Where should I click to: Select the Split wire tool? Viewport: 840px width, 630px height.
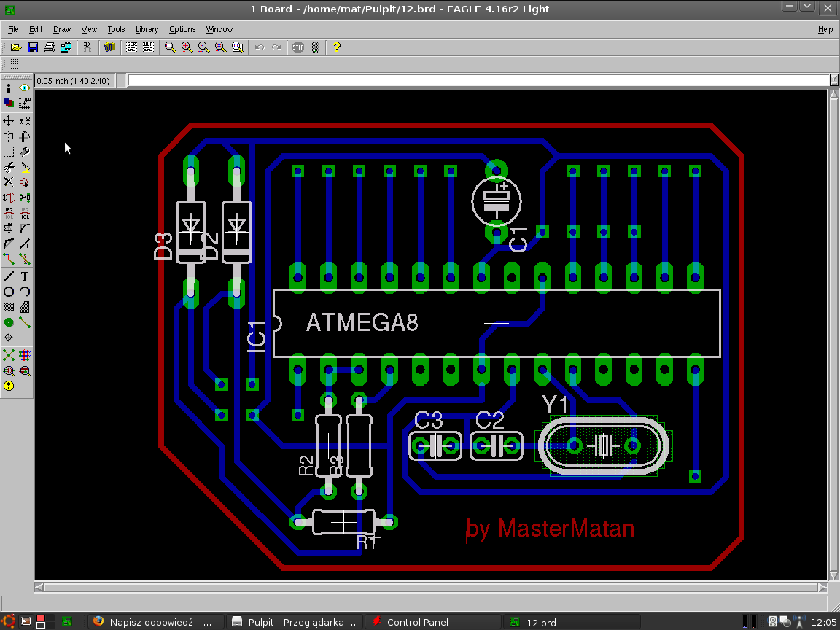pos(9,244)
